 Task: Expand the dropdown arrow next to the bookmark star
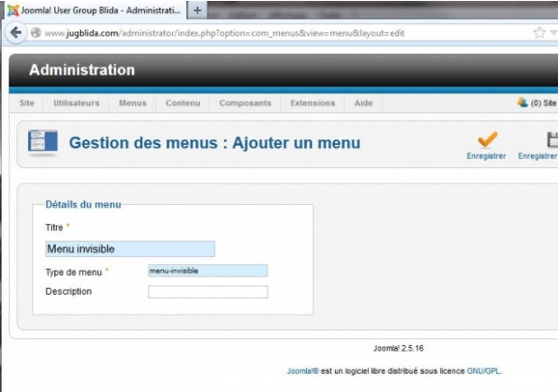tap(553, 32)
